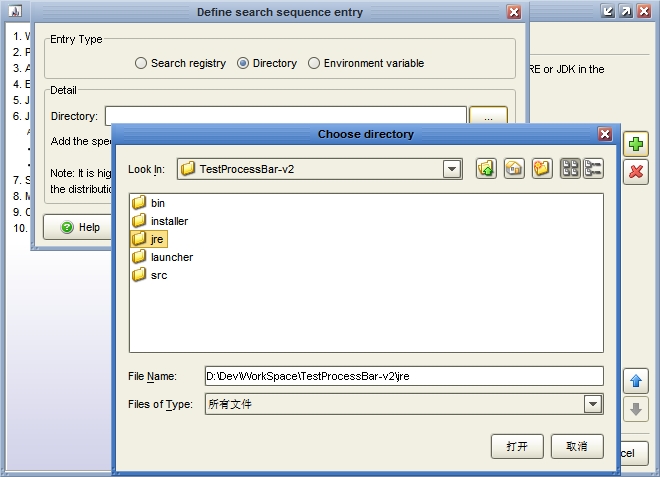
Task: Move entry up with blue arrow
Action: (x=636, y=381)
